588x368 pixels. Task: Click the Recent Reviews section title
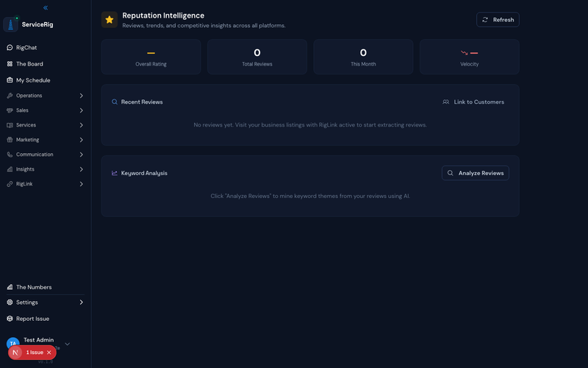tap(142, 102)
